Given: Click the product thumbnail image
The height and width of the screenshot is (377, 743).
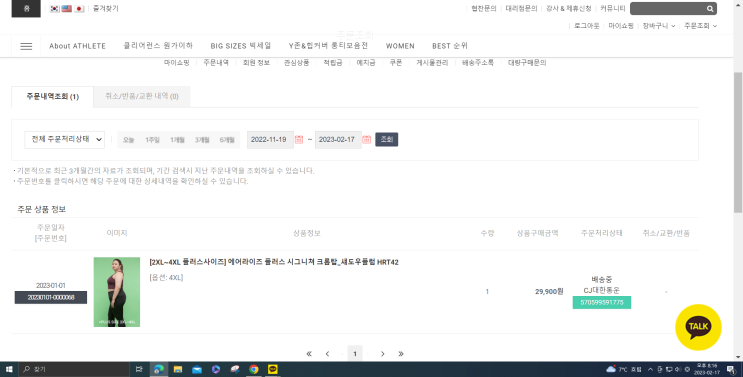Looking at the screenshot, I should [x=117, y=292].
